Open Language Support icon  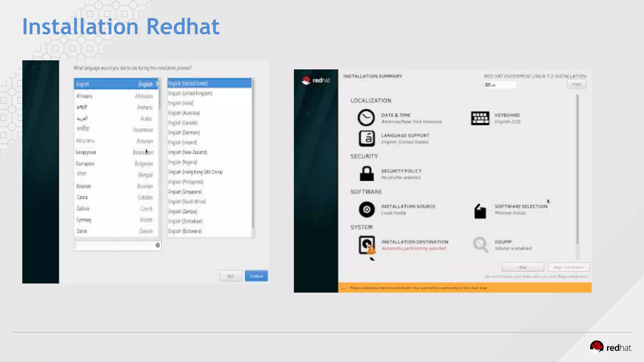[367, 139]
